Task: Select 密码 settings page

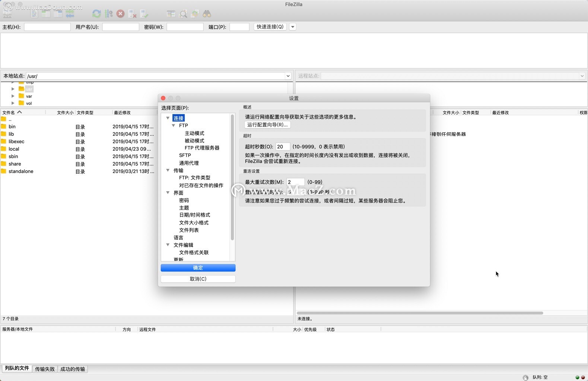Action: coord(184,200)
